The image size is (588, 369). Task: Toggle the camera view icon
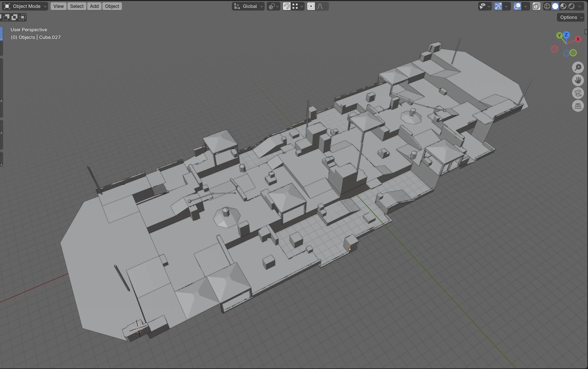pyautogui.click(x=578, y=93)
